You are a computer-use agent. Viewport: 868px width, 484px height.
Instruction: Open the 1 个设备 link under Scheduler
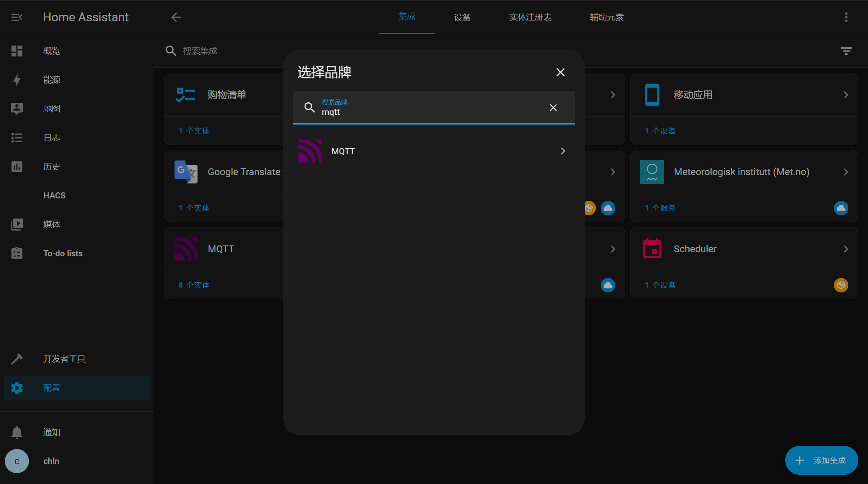[660, 285]
